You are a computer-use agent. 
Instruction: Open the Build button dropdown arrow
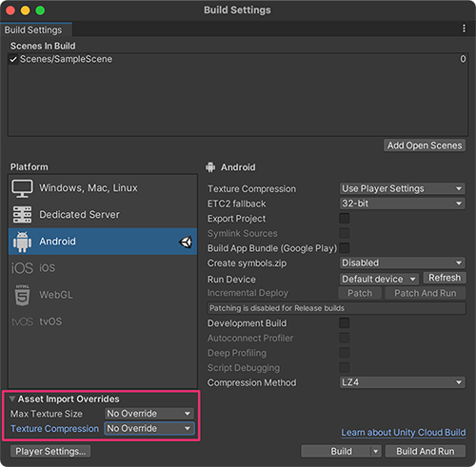point(376,451)
